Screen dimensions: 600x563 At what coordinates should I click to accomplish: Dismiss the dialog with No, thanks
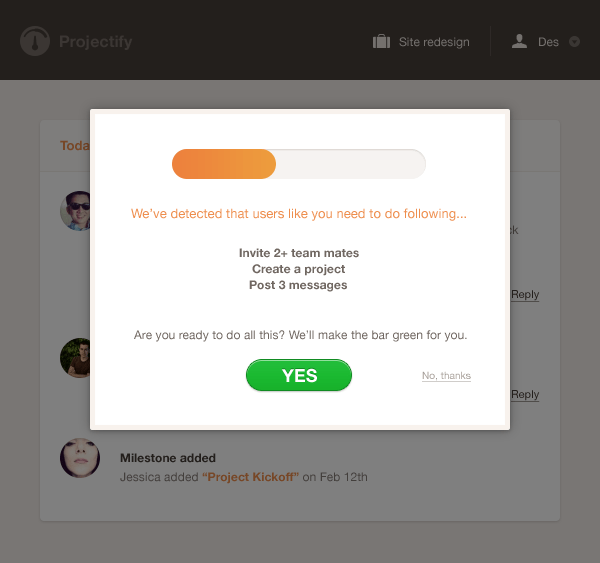click(446, 376)
